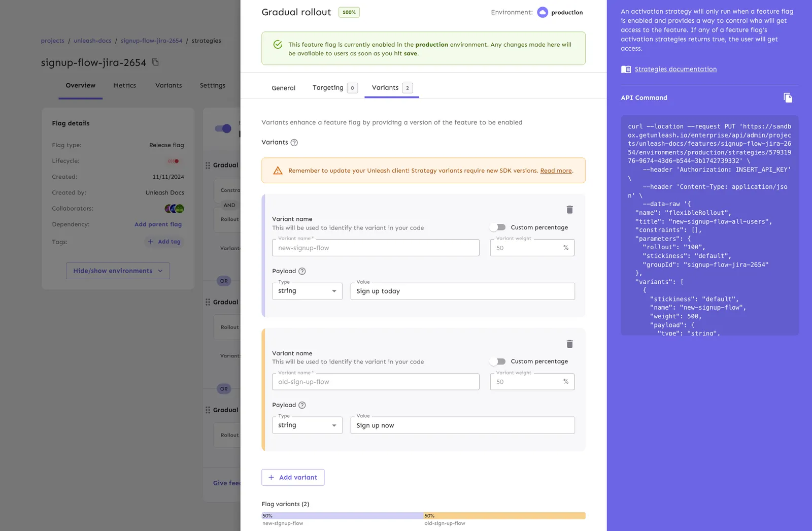Click the collaborators avatar group
Image resolution: width=812 pixels, height=531 pixels.
click(x=174, y=209)
